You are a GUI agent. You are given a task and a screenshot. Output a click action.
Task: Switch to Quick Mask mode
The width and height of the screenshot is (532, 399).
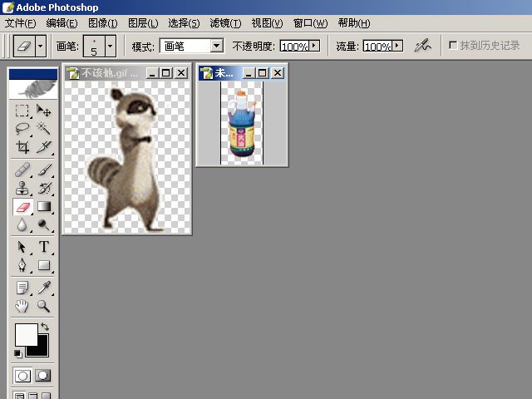click(x=42, y=376)
